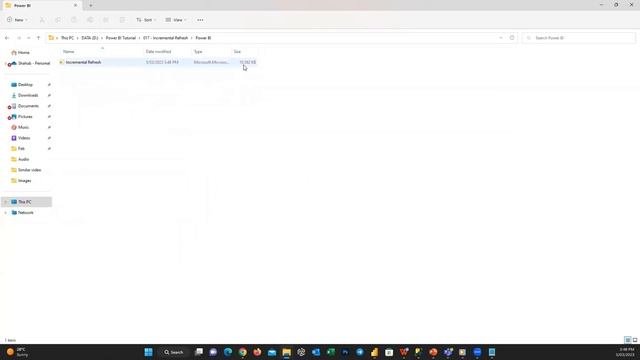Expand the address bar history dropdown

(x=501, y=38)
